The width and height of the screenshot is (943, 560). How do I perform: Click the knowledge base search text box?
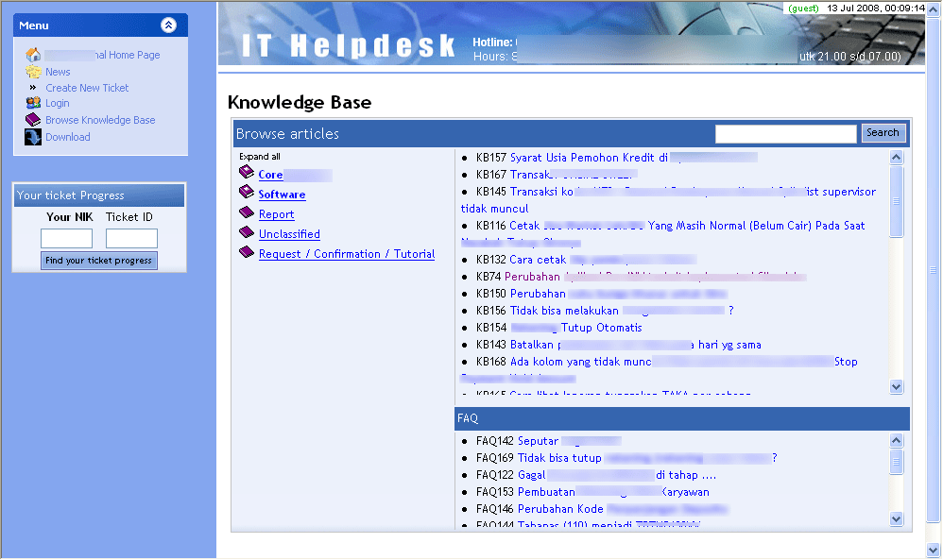[x=785, y=134]
